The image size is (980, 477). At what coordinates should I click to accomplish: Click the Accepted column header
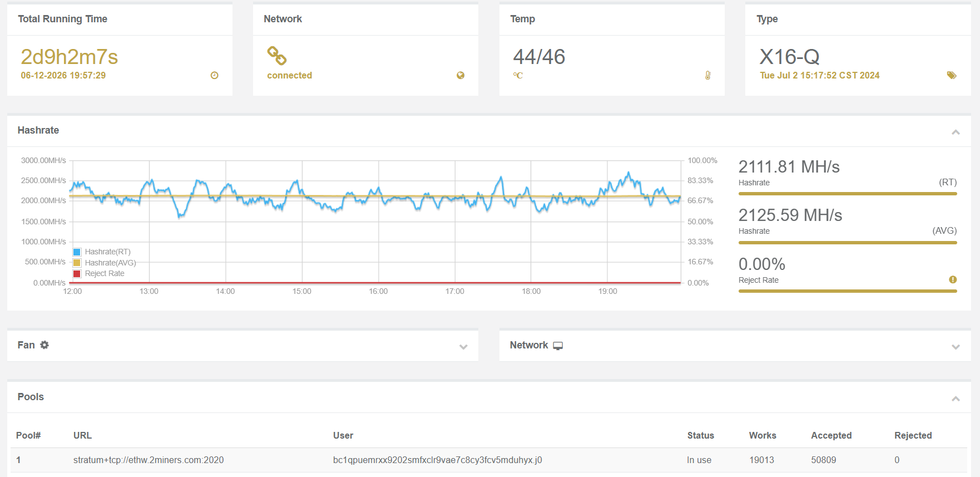[x=831, y=435]
